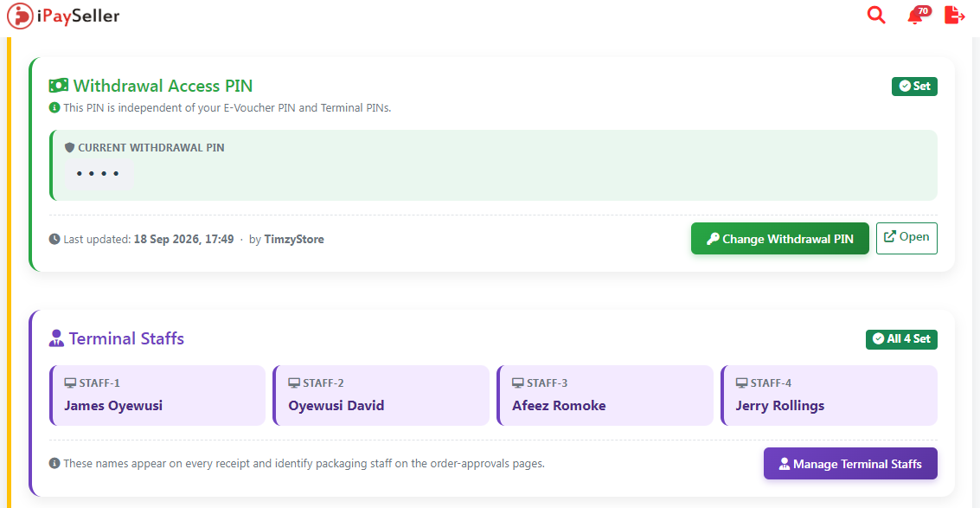The image size is (980, 508).
Task: Click the Change Withdrawal PIN button
Action: [x=780, y=238]
